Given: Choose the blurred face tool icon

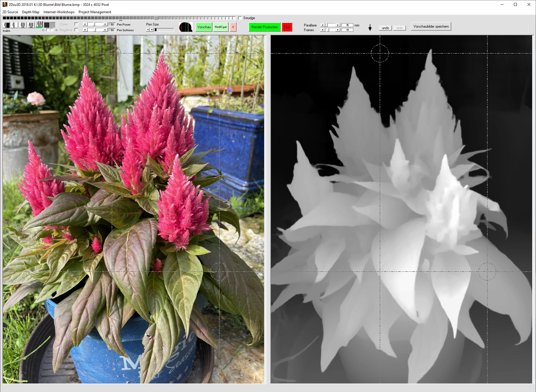Looking at the screenshot, I should (x=23, y=25).
